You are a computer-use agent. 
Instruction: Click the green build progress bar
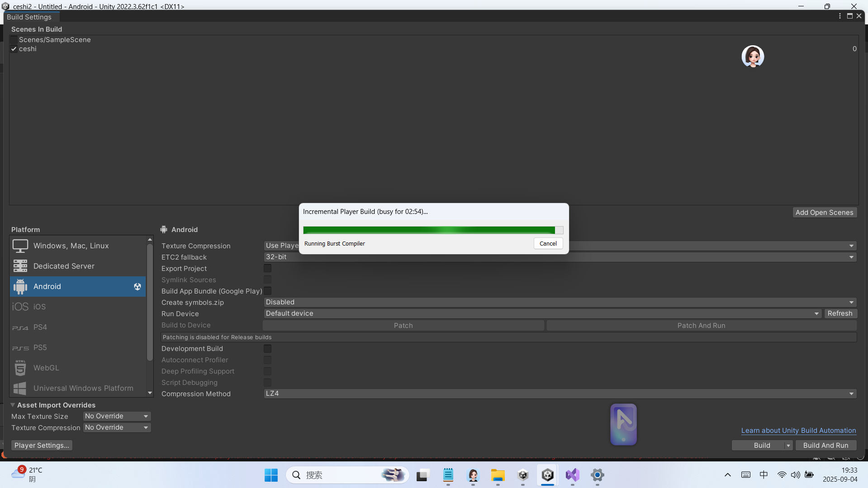[433, 230]
